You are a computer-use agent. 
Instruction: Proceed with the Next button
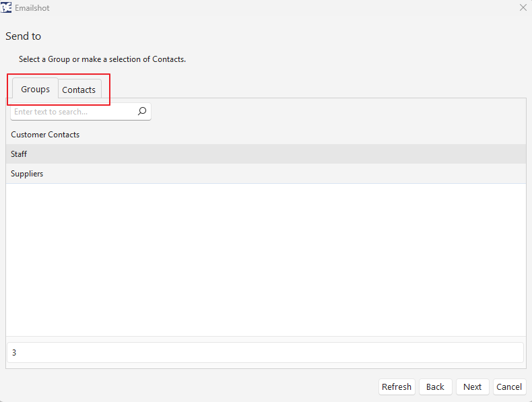472,387
